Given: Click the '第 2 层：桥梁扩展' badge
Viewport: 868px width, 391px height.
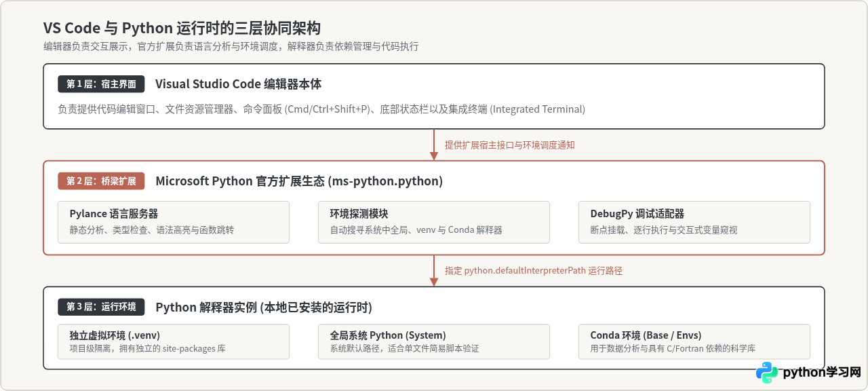Looking at the screenshot, I should (101, 181).
